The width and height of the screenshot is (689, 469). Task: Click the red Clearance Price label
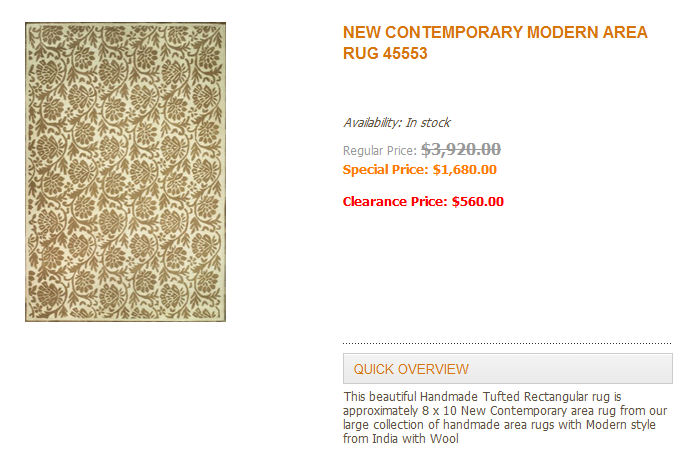pos(395,202)
